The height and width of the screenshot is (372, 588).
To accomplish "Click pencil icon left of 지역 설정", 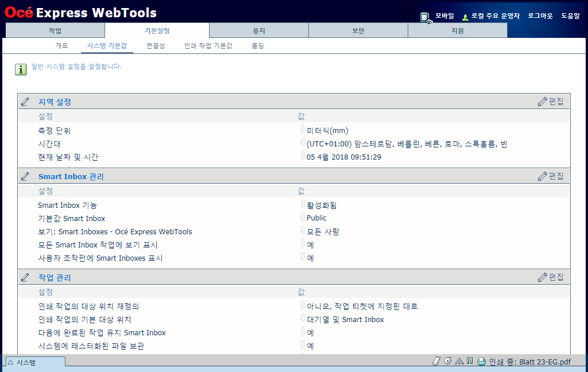I will click(x=25, y=102).
